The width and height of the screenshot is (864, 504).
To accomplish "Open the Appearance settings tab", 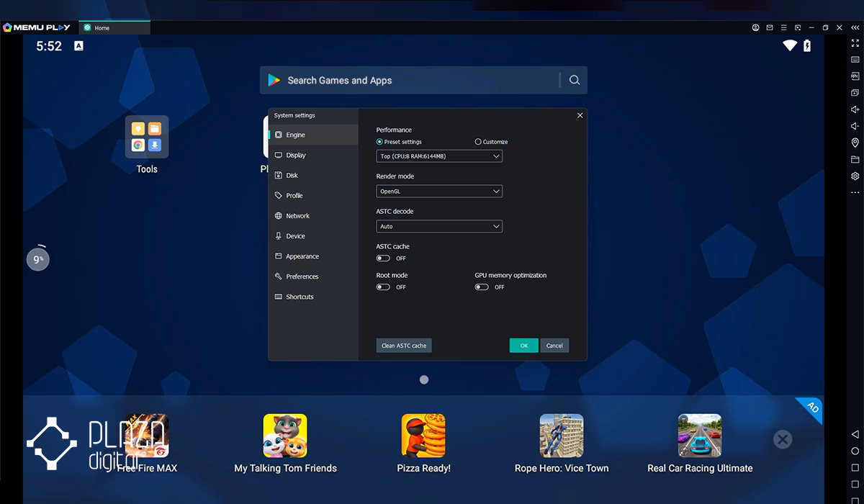I will (313, 256).
